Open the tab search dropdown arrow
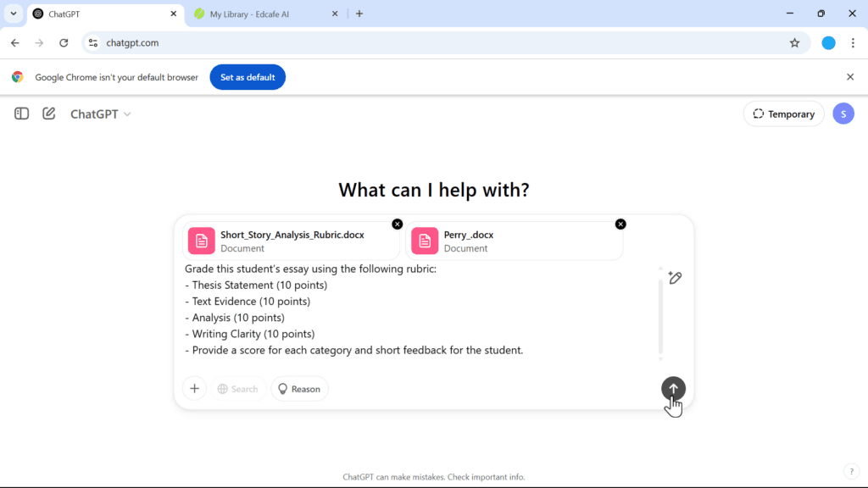 14,14
